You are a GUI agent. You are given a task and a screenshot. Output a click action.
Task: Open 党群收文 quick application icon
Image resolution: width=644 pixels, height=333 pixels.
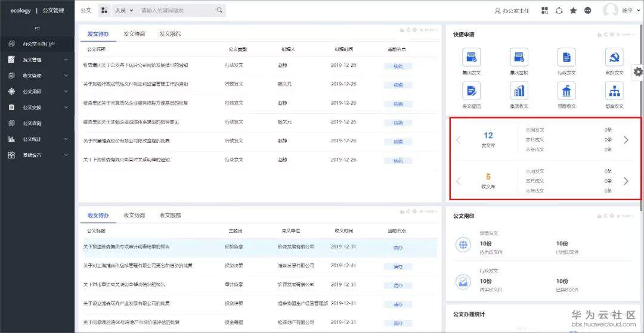click(566, 91)
